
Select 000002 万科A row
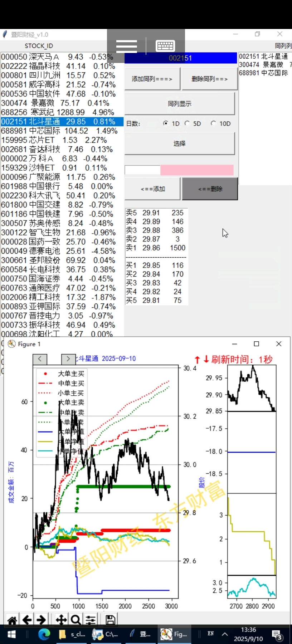[x=62, y=158]
